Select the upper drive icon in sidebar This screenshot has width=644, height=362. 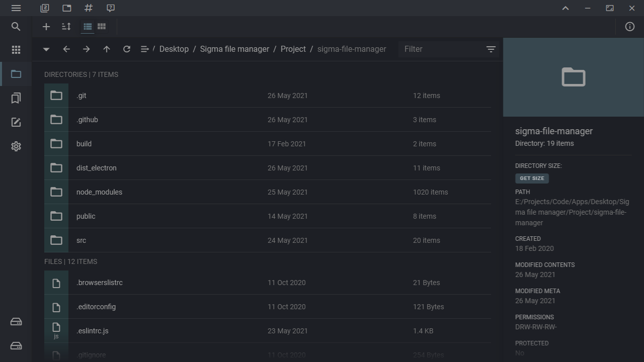tap(16, 322)
